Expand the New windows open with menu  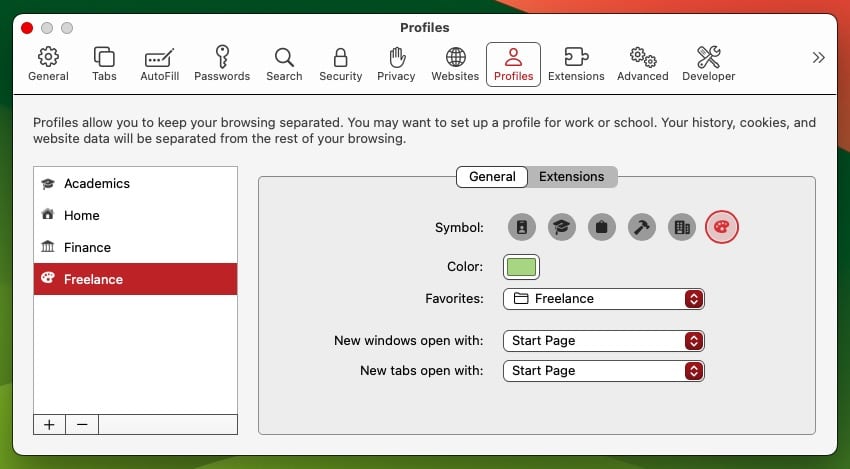click(x=604, y=341)
